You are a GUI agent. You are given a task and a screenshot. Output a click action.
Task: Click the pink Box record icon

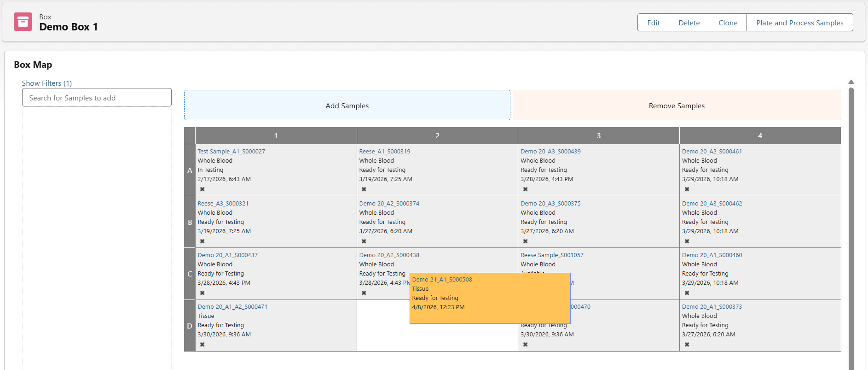(23, 22)
